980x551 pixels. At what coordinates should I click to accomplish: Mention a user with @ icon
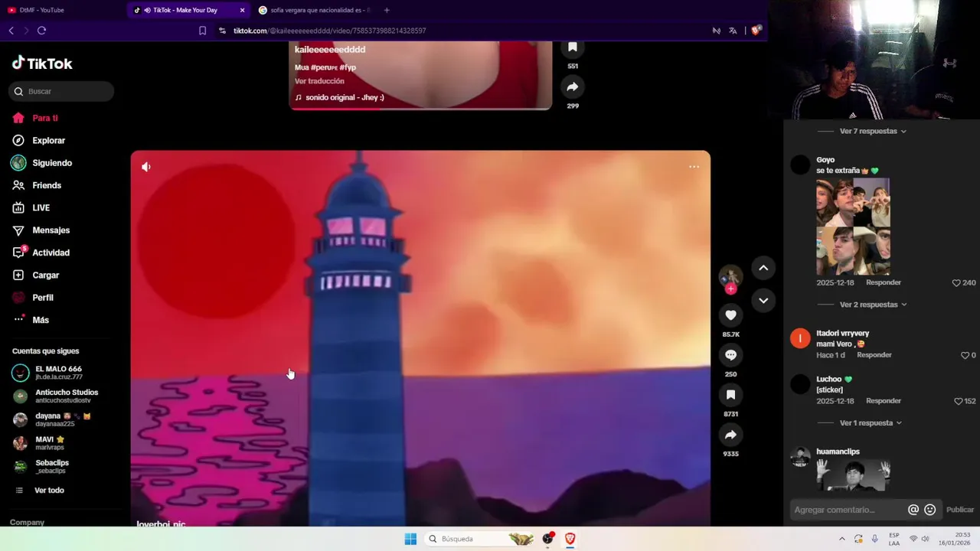pyautogui.click(x=913, y=510)
